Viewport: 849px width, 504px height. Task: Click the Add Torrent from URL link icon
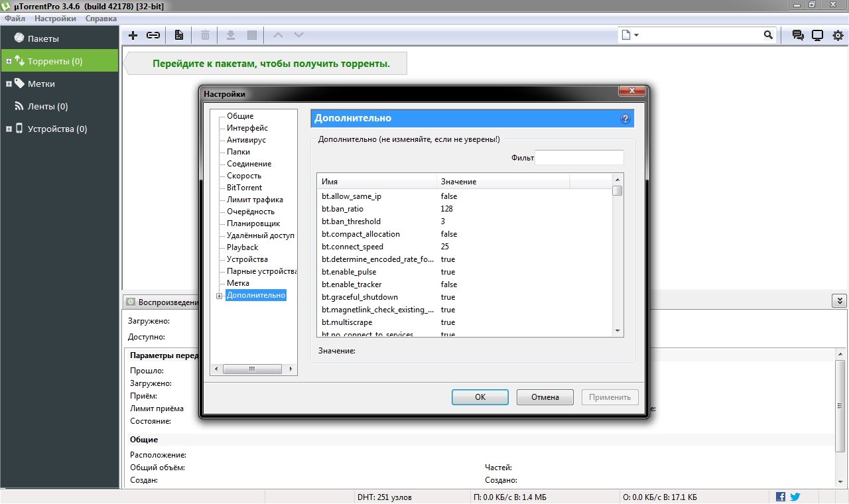click(153, 35)
